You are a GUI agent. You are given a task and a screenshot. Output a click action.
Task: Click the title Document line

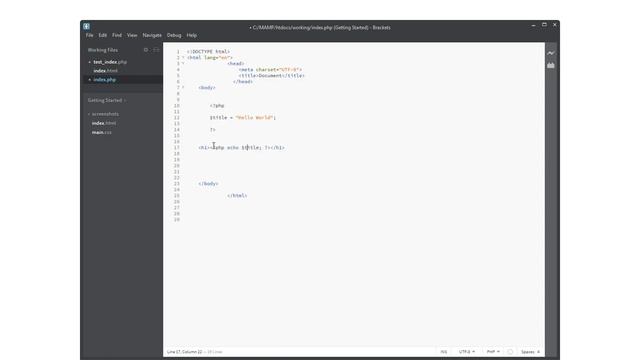tap(271, 76)
